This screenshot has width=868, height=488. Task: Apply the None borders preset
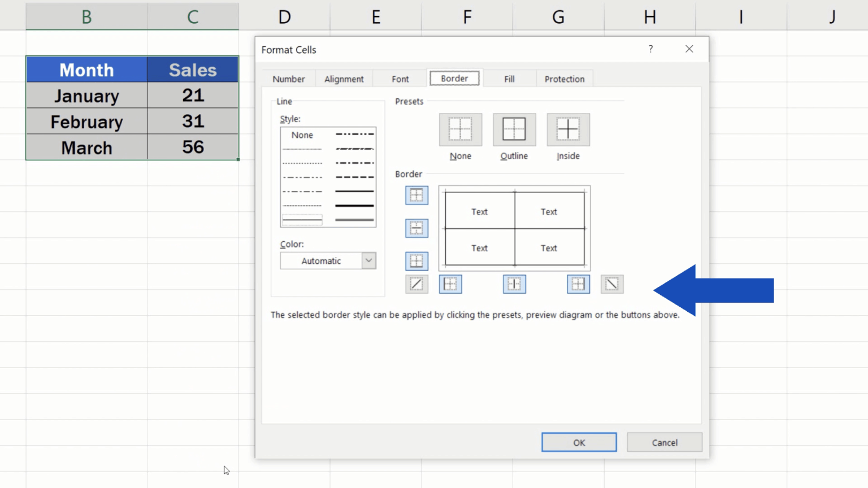point(460,129)
